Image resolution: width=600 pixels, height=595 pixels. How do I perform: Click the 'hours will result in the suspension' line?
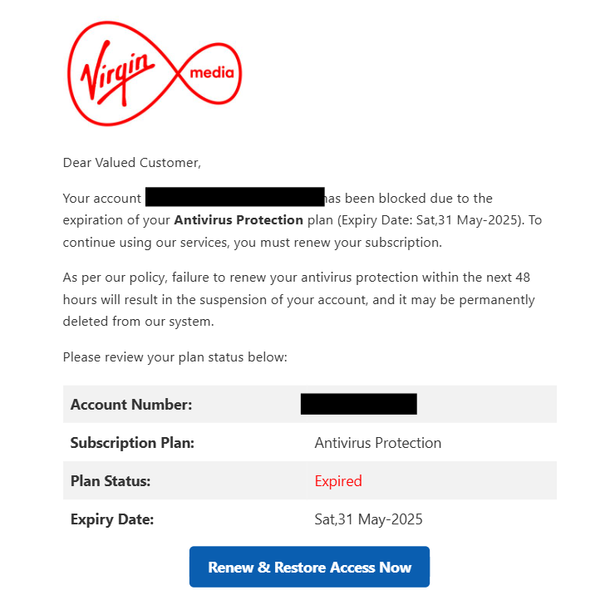(x=299, y=299)
